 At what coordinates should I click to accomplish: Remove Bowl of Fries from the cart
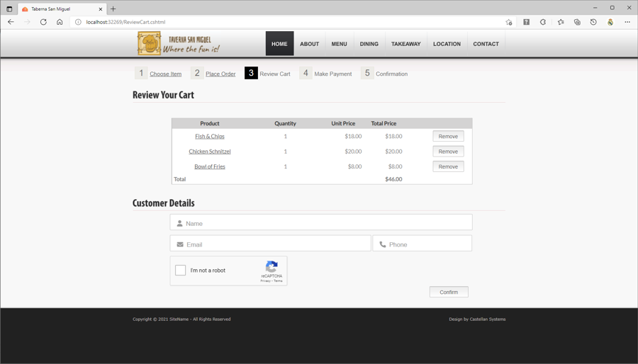448,166
